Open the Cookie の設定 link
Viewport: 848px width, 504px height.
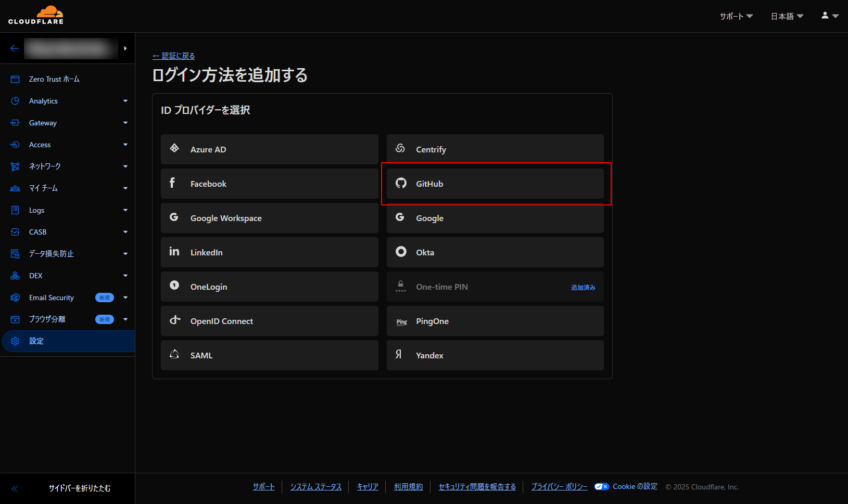(x=635, y=487)
